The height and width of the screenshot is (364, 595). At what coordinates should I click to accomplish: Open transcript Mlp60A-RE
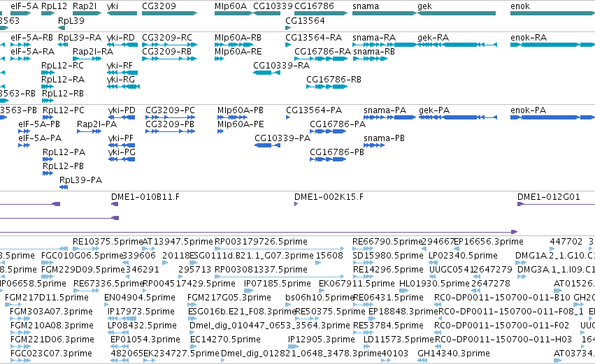(238, 52)
